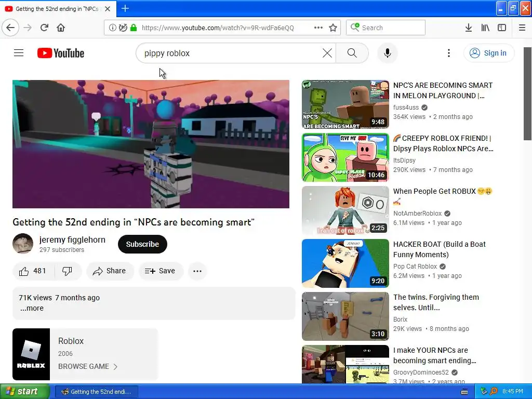Subscribe to jeremy figglehorn
The width and height of the screenshot is (532, 399).
click(142, 244)
